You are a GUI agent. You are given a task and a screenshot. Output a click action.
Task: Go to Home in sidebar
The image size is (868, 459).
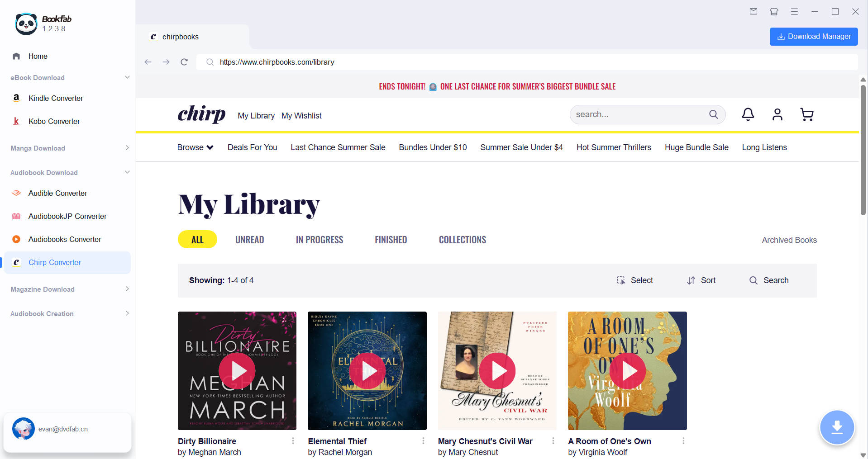coord(38,56)
